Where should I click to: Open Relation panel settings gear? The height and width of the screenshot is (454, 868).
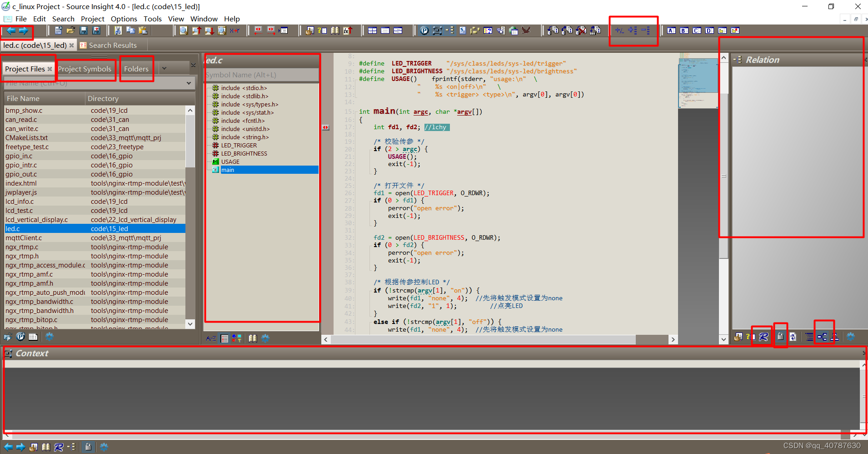pyautogui.click(x=851, y=337)
